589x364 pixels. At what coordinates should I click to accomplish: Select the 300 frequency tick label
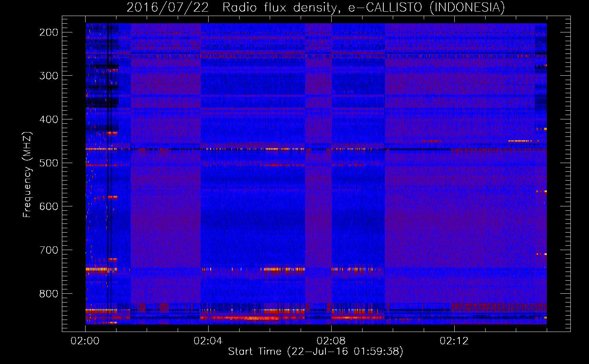click(49, 76)
